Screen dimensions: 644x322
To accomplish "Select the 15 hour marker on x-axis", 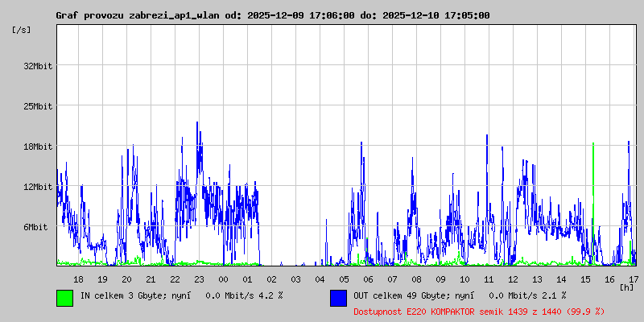I will (585, 279).
